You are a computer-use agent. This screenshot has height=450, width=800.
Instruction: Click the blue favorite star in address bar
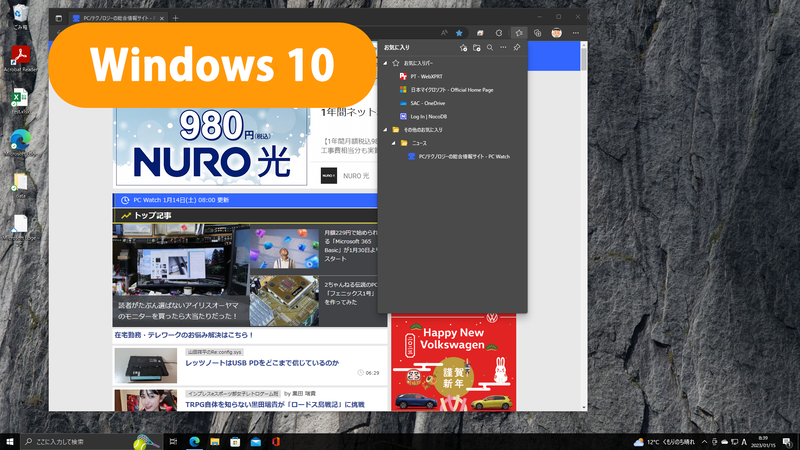tap(459, 33)
